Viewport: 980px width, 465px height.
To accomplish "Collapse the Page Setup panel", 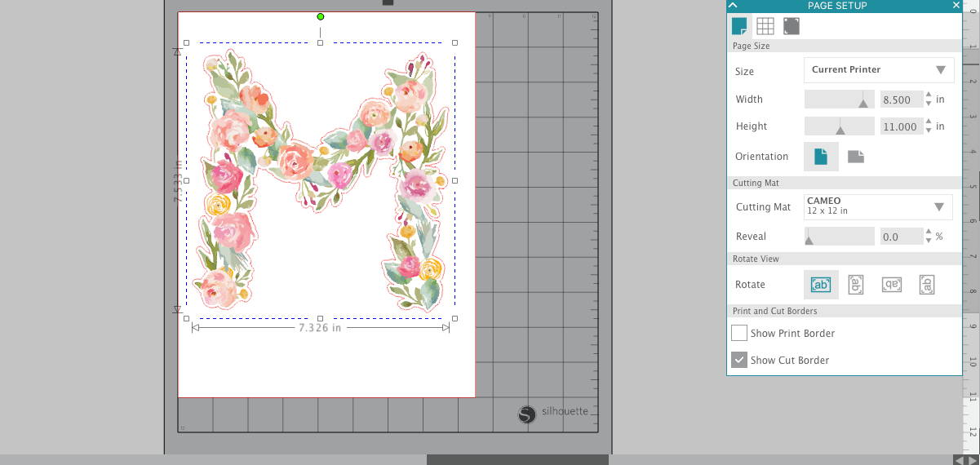I will 733,6.
